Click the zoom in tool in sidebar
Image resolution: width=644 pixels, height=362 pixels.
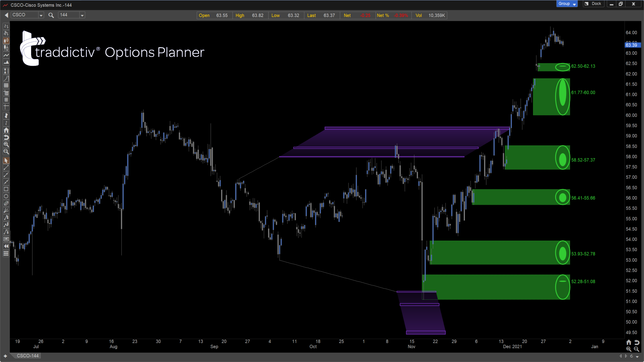6,144
